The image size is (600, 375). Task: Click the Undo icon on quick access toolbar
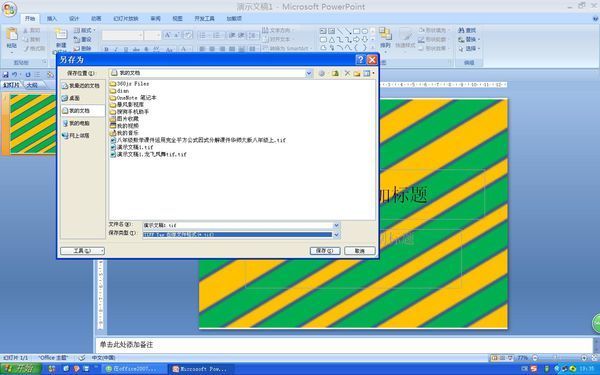click(15, 75)
